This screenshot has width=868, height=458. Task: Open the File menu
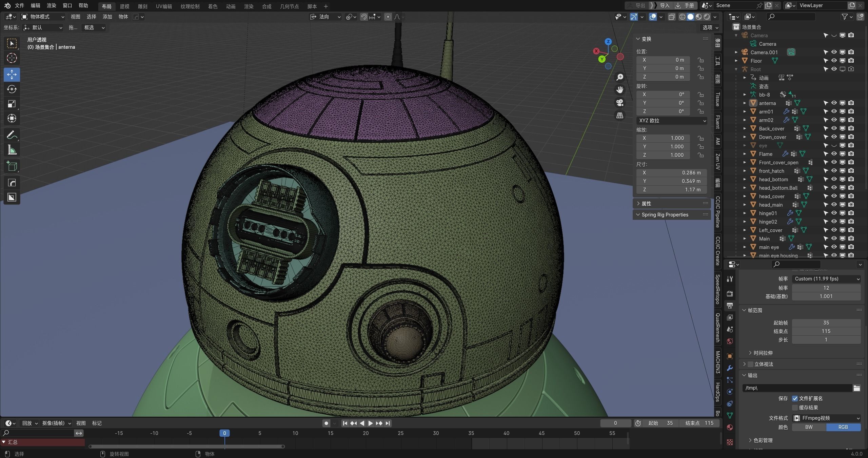point(19,6)
